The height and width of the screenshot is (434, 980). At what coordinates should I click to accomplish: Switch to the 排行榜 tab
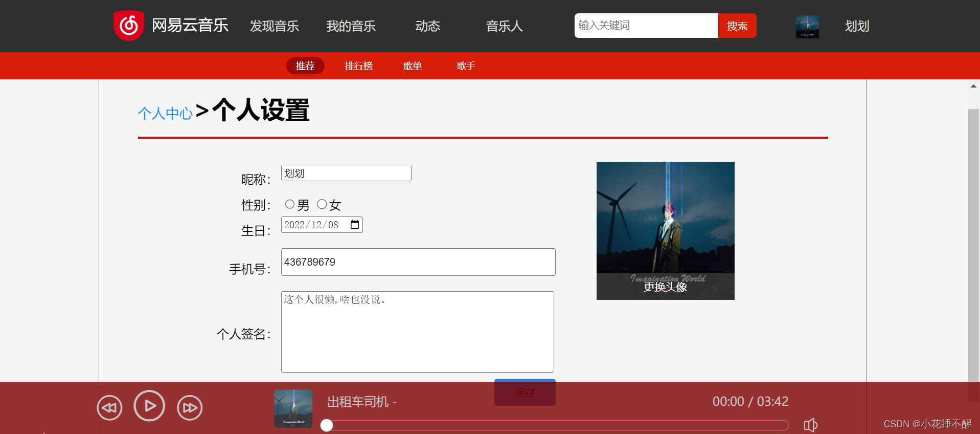click(x=359, y=66)
